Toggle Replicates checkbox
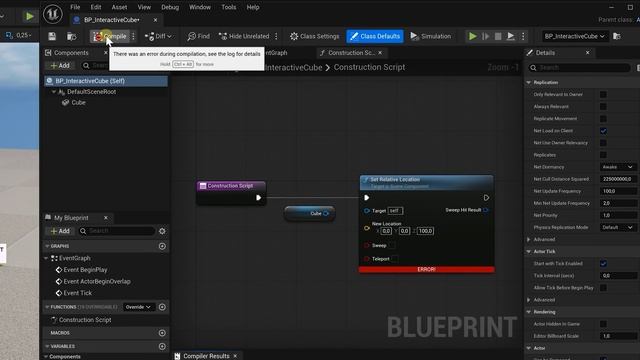 (603, 155)
